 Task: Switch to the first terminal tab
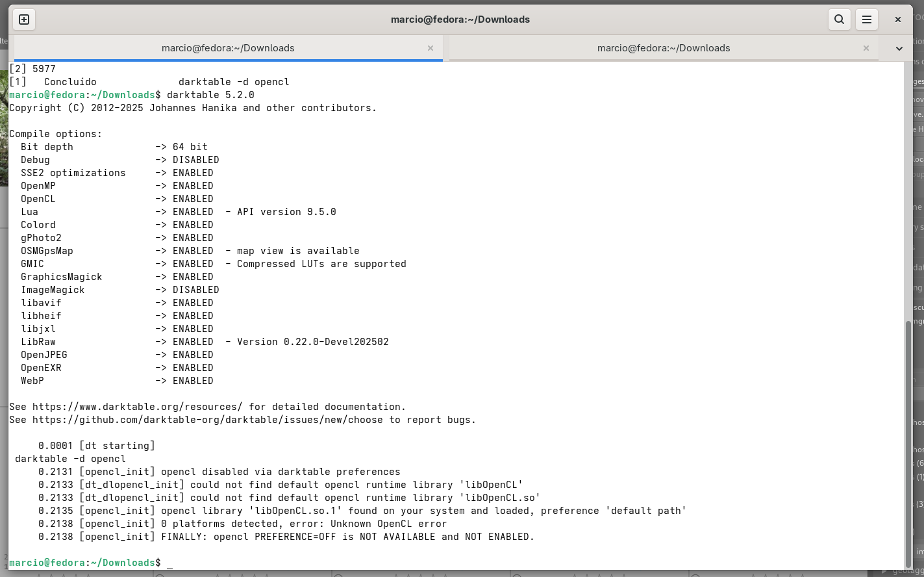tap(228, 48)
